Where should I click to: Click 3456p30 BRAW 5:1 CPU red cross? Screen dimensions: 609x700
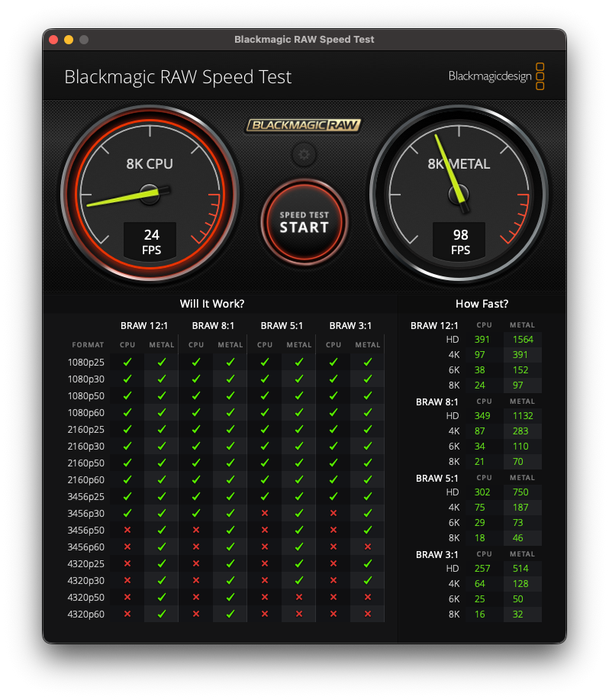265,514
